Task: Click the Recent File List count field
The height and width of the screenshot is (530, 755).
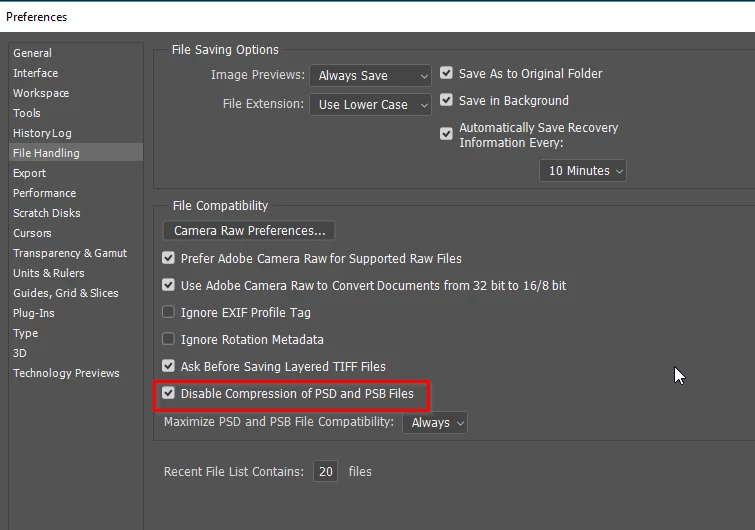Action: 325,471
